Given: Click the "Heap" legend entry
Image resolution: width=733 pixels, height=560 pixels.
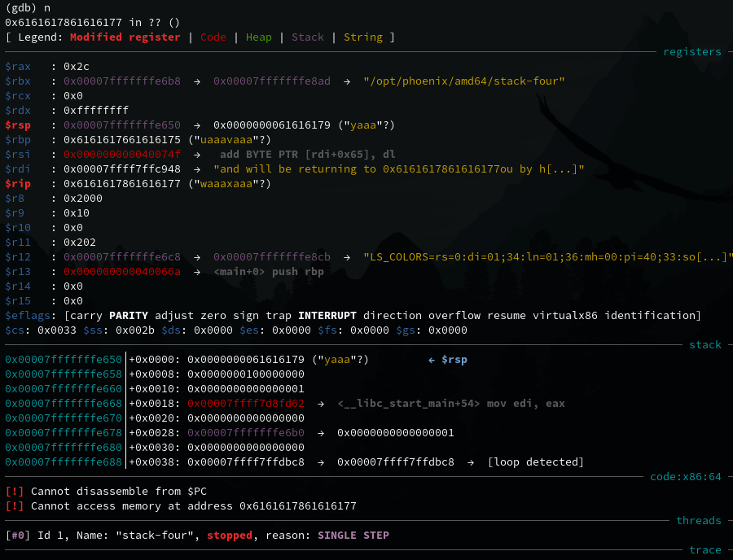Looking at the screenshot, I should point(258,37).
